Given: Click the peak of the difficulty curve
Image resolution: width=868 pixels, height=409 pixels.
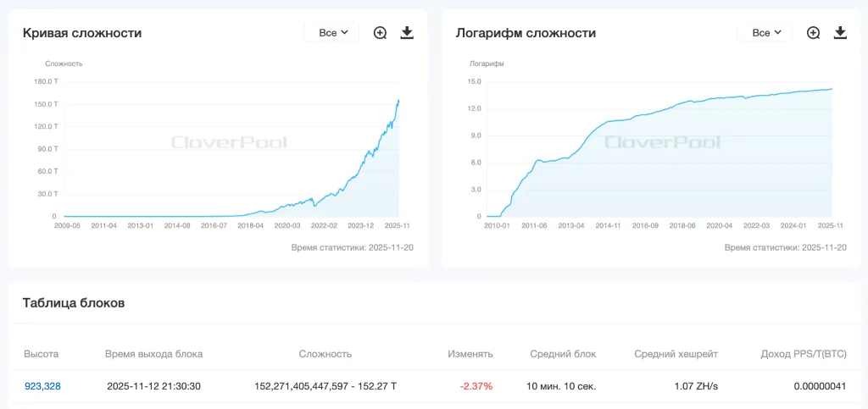Looking at the screenshot, I should pyautogui.click(x=399, y=100).
